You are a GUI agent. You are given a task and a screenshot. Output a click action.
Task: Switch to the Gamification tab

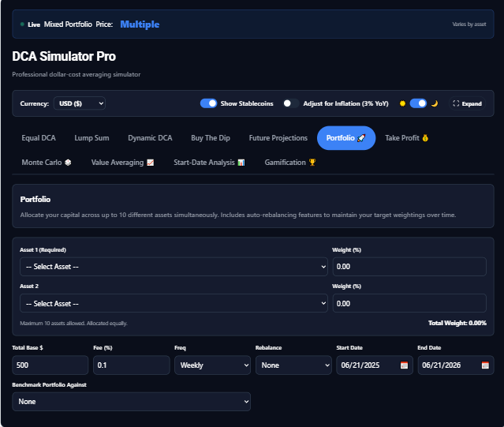click(290, 163)
